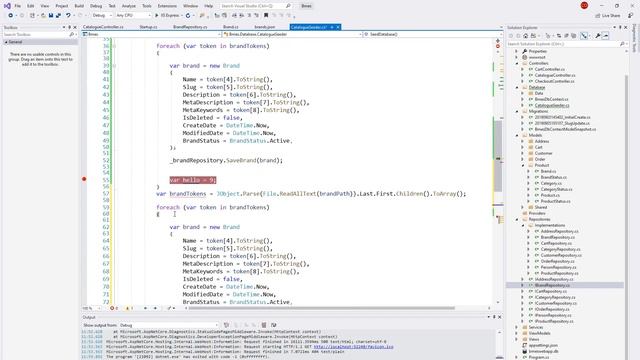This screenshot has height=360, width=640.
Task: Open BrandStatus.cs in Solution Explorer
Action: 553,177
